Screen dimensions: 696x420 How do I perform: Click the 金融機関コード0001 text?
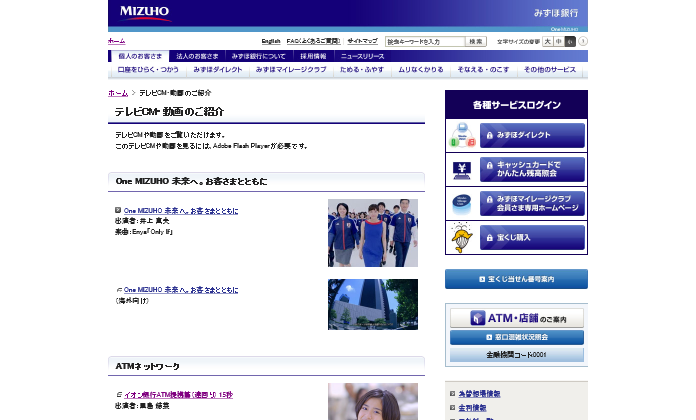[517, 355]
